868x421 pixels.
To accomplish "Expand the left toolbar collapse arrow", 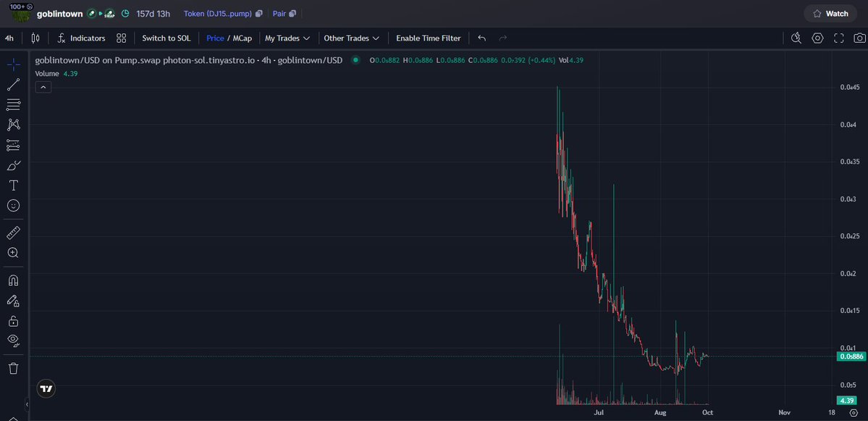I will point(27,404).
